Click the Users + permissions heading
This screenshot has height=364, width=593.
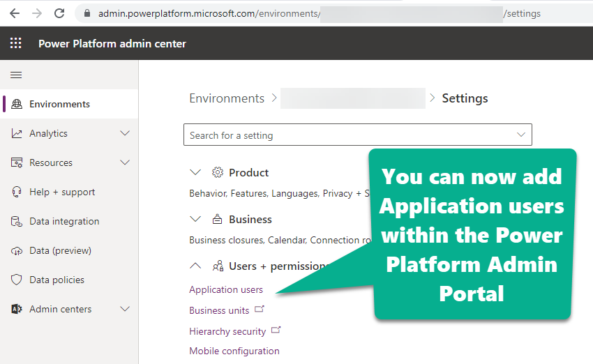click(x=279, y=266)
